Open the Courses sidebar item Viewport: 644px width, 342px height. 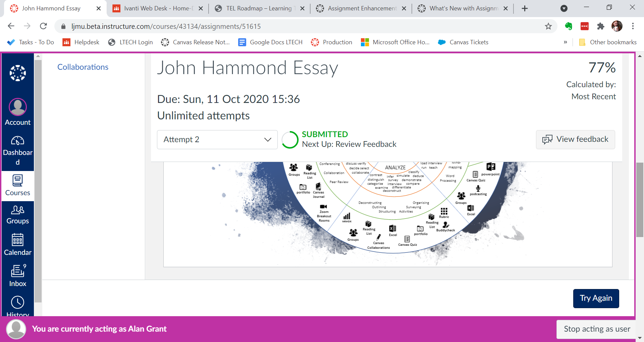(x=18, y=186)
